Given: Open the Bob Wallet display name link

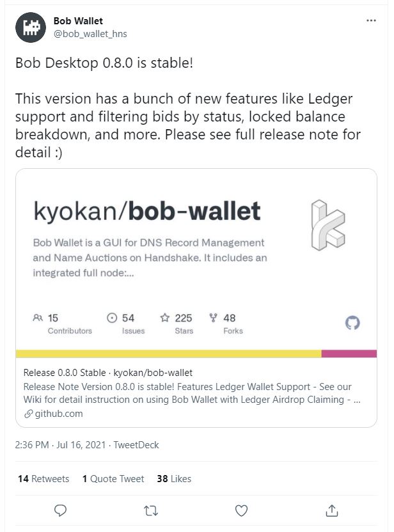Looking at the screenshot, I should coord(78,21).
